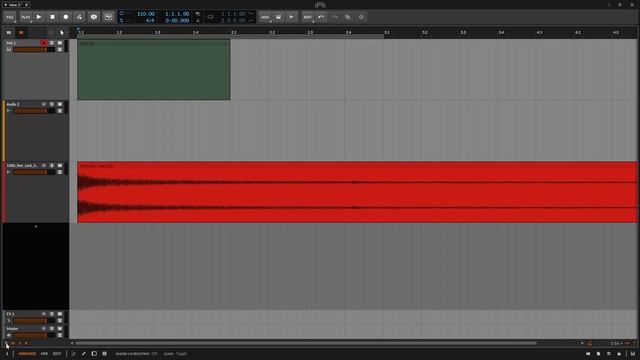
Task: Mute the FX 1 track
Action: 60,314
